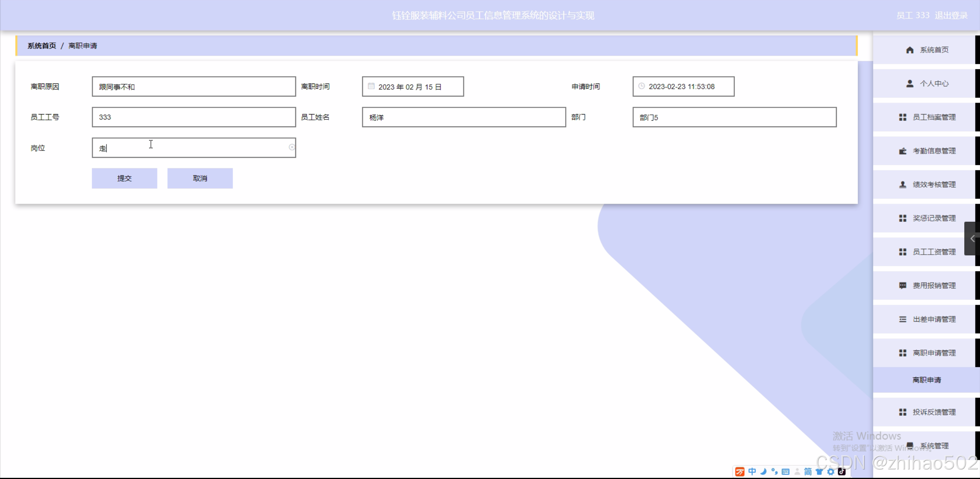Collapse the sidebar with the arrow handle
The image size is (980, 479).
pyautogui.click(x=972, y=239)
